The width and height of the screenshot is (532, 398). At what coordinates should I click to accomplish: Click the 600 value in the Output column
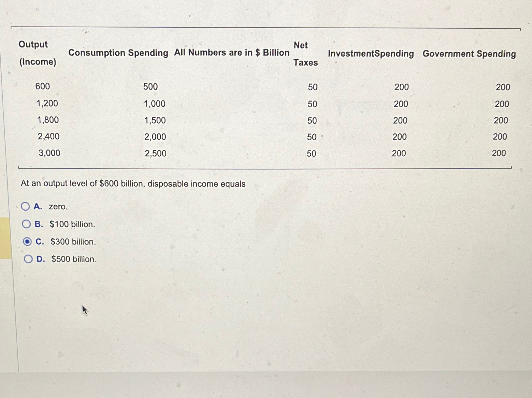(43, 86)
